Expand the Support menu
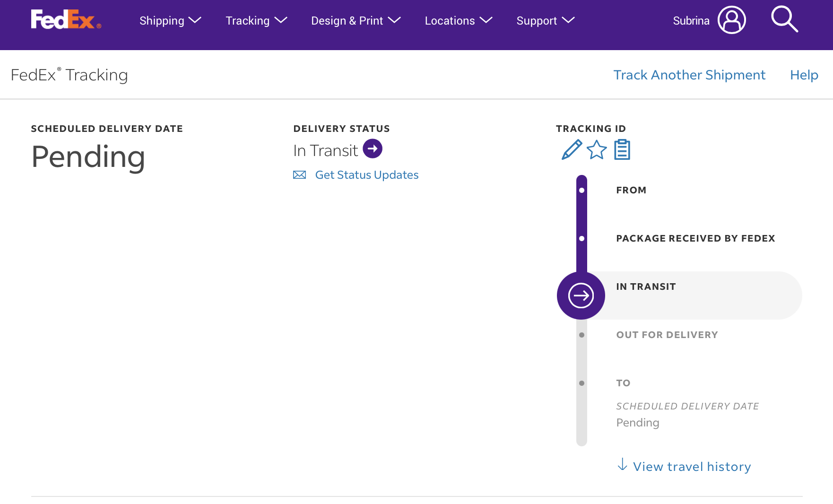The image size is (833, 504). 546,20
